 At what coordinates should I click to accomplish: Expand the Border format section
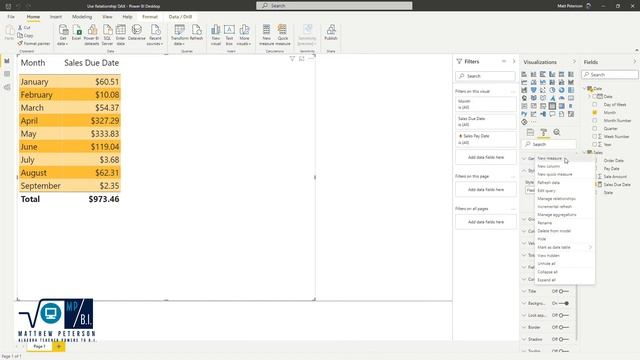tap(524, 327)
